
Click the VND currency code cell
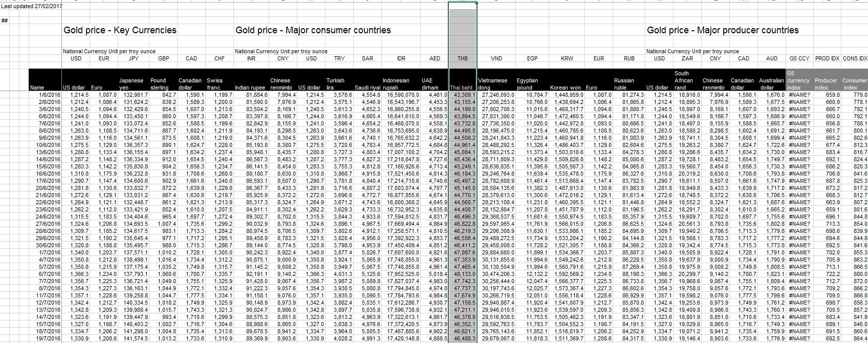tap(496, 58)
